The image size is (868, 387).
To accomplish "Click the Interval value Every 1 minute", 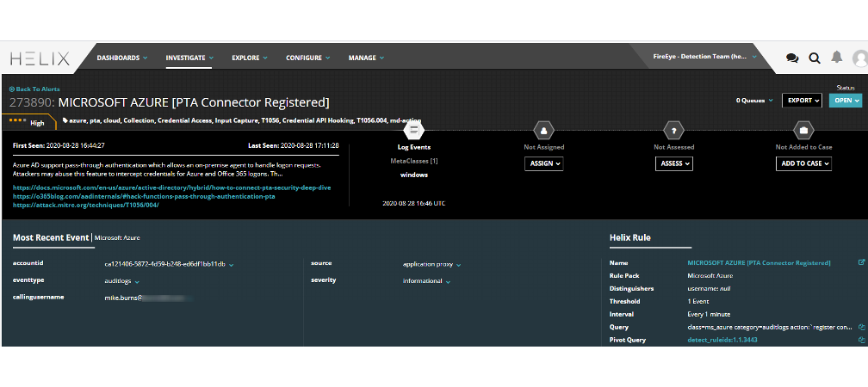I will pyautogui.click(x=710, y=315).
